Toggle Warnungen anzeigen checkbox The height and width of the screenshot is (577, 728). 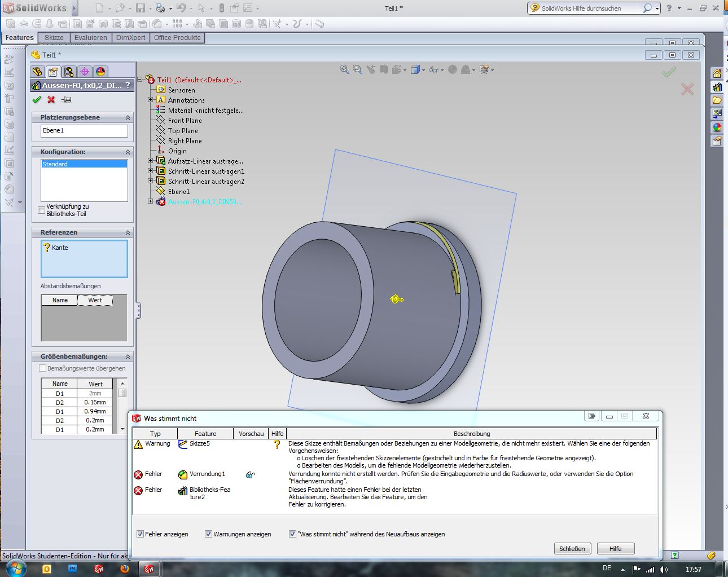(x=208, y=534)
